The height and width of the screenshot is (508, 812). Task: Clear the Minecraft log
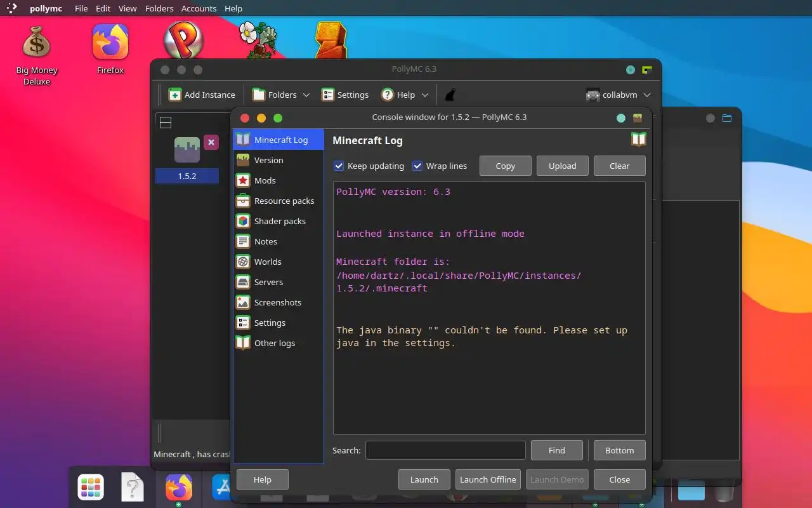pos(620,166)
